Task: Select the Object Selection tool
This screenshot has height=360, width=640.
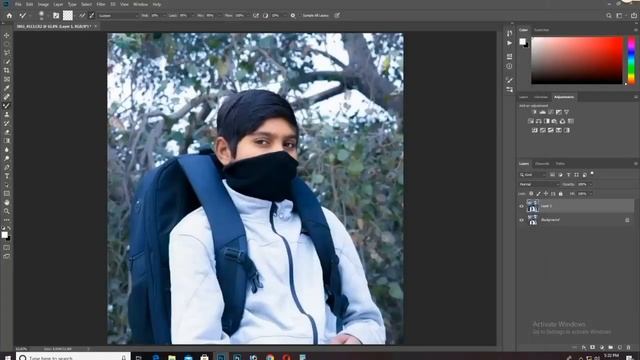Action: pos(7,62)
